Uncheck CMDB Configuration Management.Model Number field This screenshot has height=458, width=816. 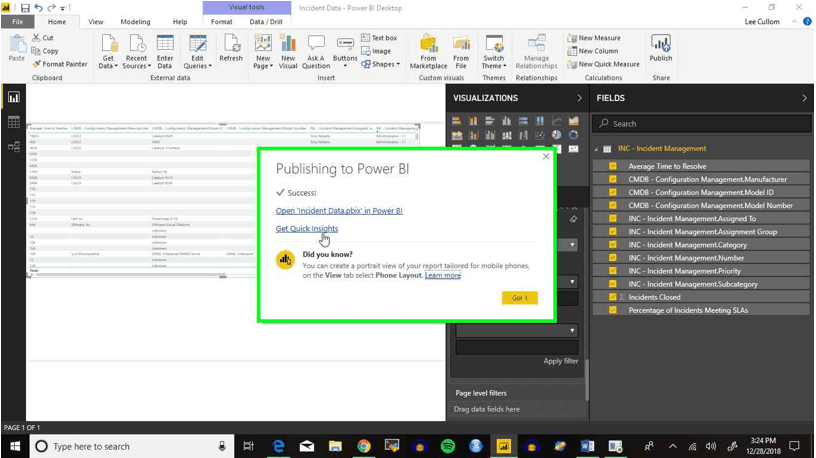(613, 205)
